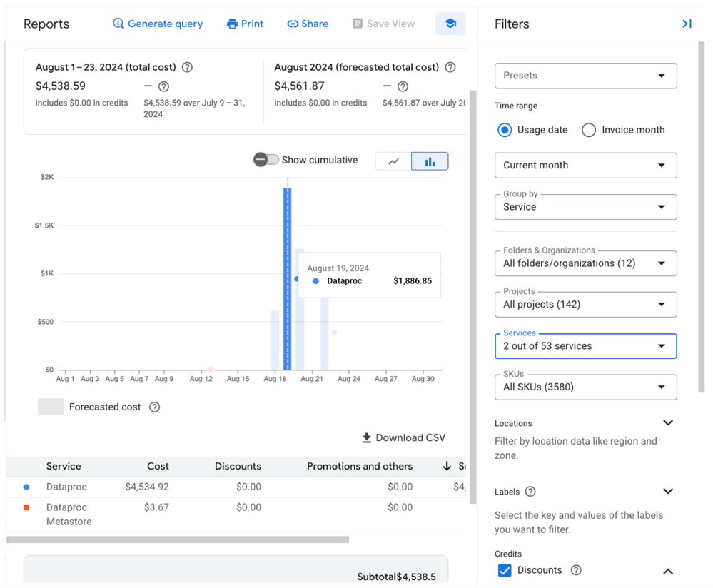The width and height of the screenshot is (713, 588).
Task: Select Usage date radio button
Action: pyautogui.click(x=505, y=130)
